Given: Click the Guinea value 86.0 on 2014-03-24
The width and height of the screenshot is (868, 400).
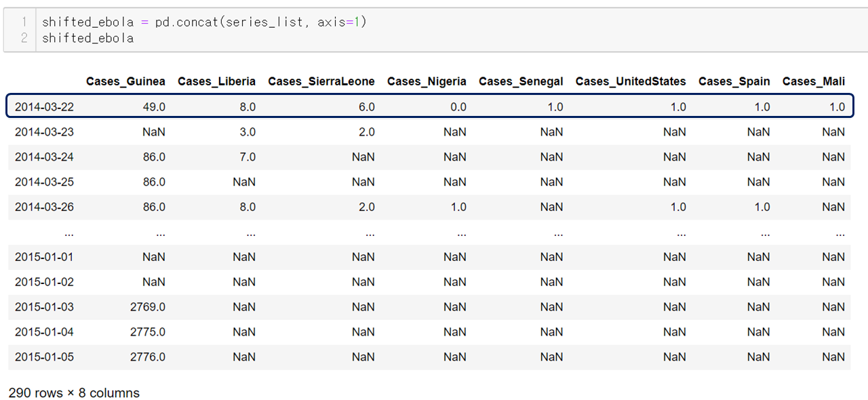Looking at the screenshot, I should (x=154, y=157).
